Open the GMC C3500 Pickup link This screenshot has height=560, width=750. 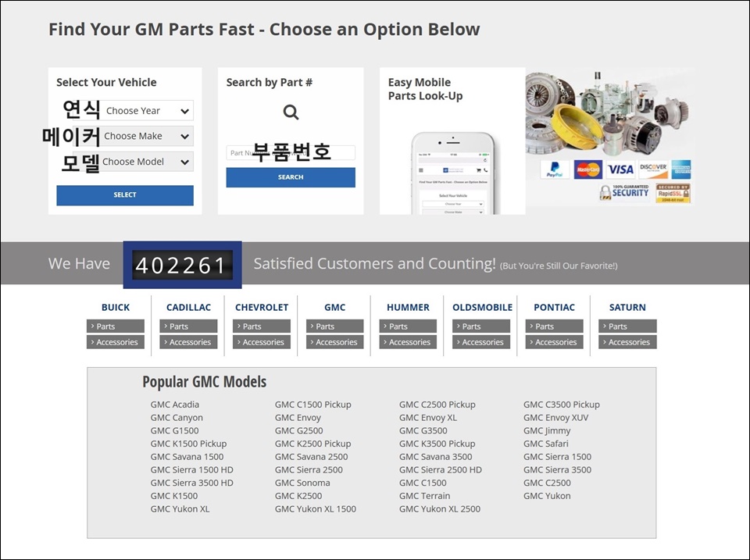point(562,405)
